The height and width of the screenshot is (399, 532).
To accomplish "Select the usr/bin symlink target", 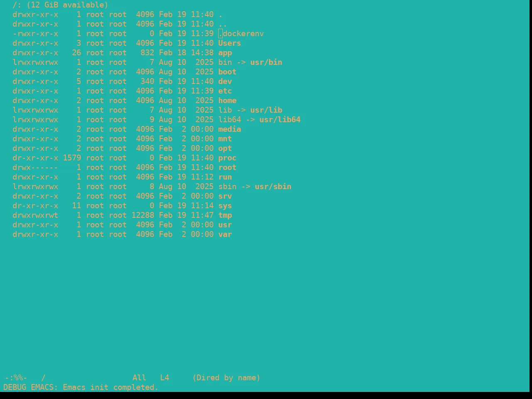I will pos(266,62).
